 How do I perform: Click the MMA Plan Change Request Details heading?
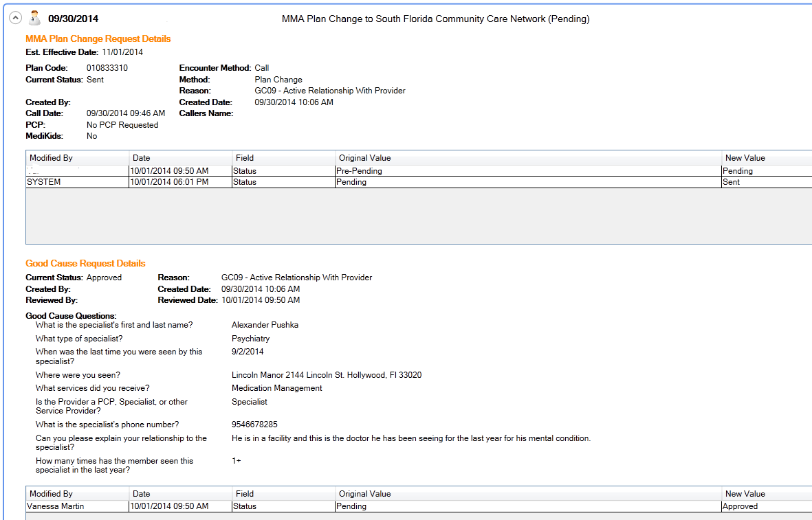98,39
